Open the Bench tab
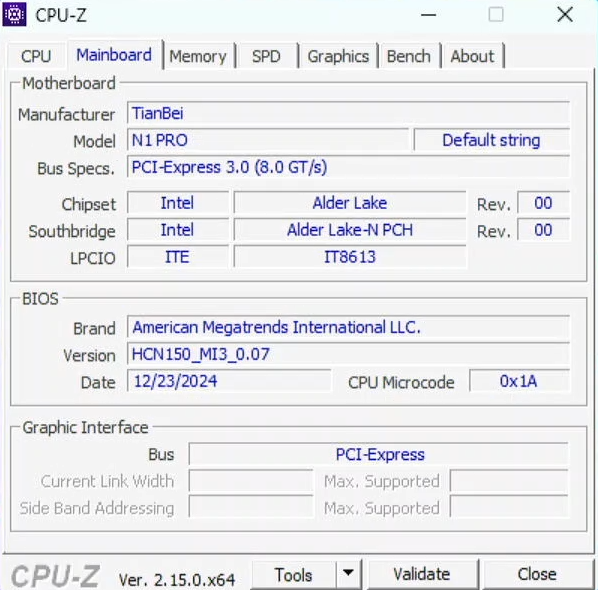The width and height of the screenshot is (598, 590). (x=409, y=56)
